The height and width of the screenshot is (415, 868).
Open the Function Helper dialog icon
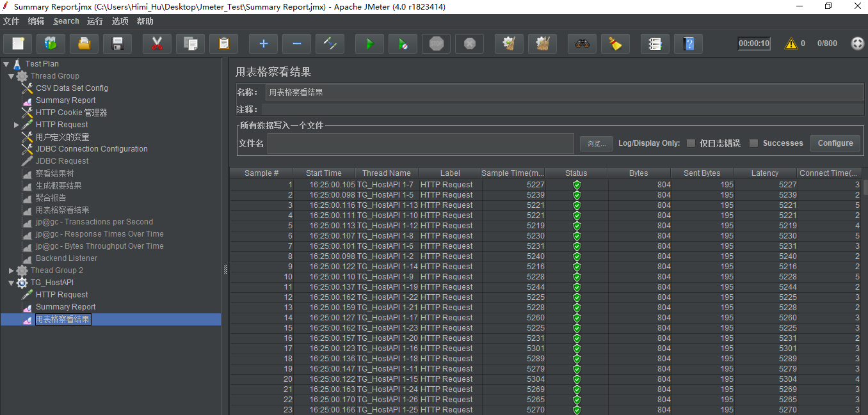click(x=655, y=43)
